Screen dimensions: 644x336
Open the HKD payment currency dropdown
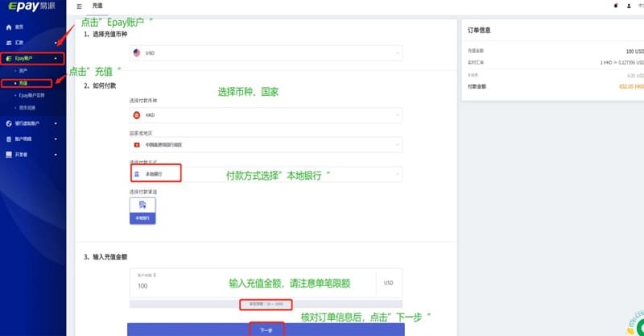point(266,115)
